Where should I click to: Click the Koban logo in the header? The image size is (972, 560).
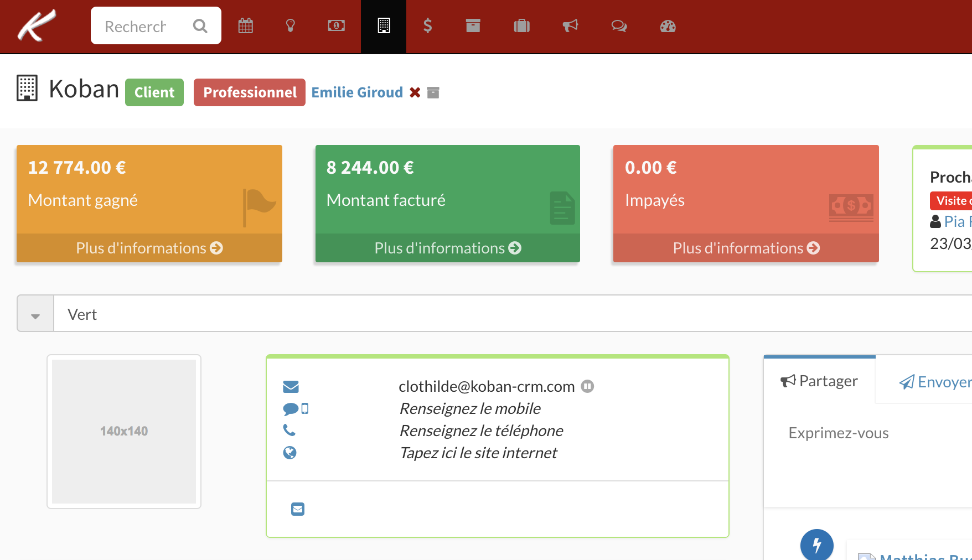point(37,25)
